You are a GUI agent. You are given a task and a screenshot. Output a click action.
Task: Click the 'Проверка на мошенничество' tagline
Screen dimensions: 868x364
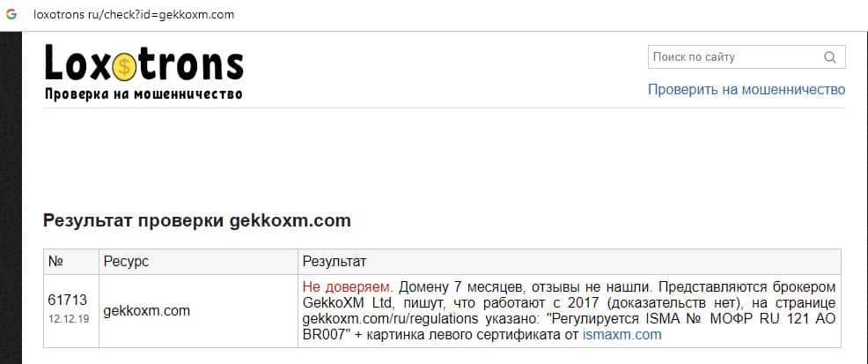[143, 93]
